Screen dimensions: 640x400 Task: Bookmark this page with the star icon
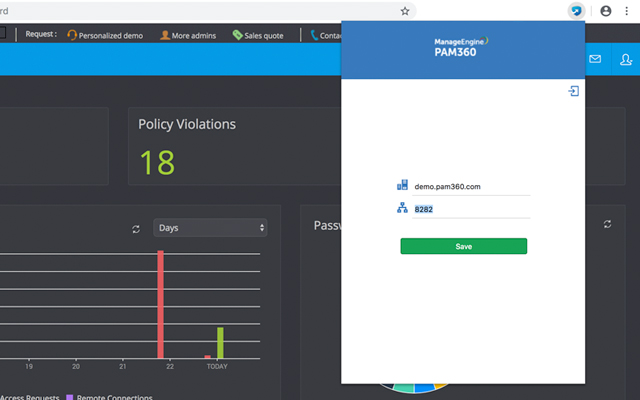404,11
